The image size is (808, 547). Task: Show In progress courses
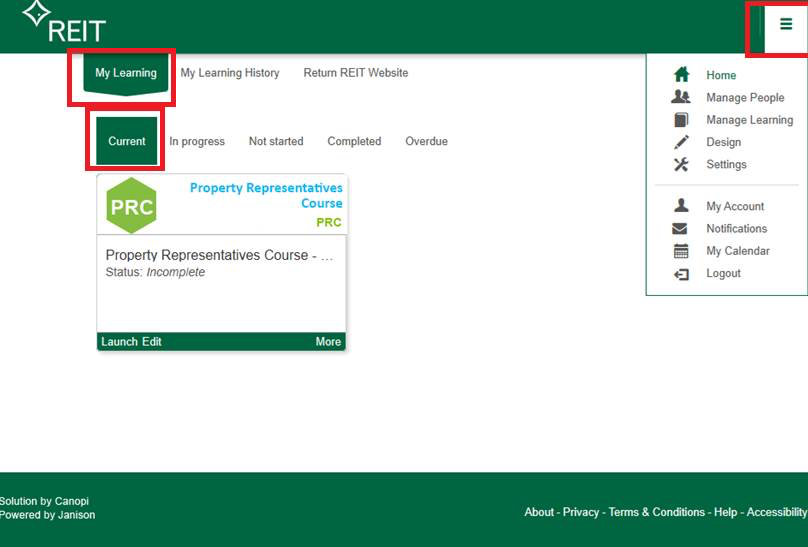click(x=197, y=141)
